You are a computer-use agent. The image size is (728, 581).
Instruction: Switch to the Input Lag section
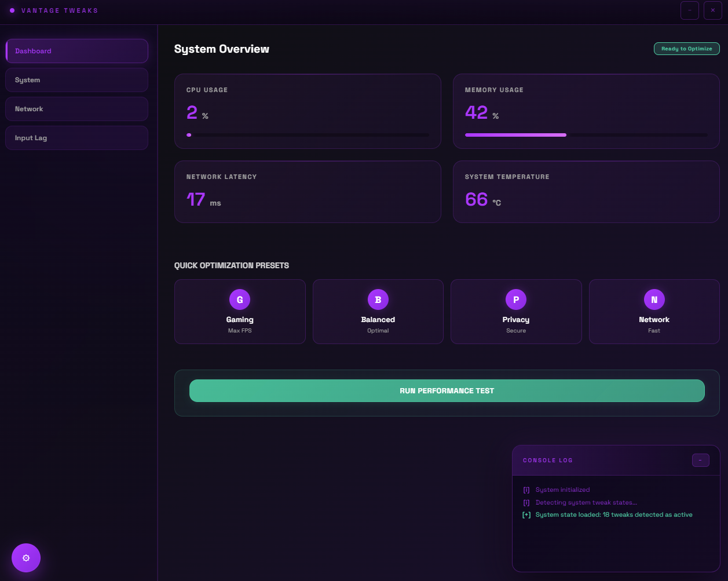[76, 138]
